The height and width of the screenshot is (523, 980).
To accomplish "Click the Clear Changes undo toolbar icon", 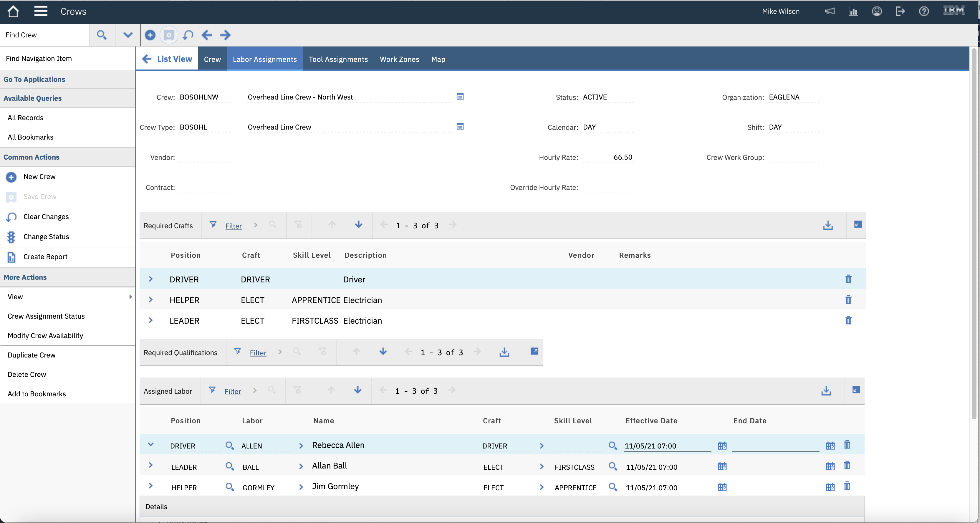I will click(x=188, y=35).
